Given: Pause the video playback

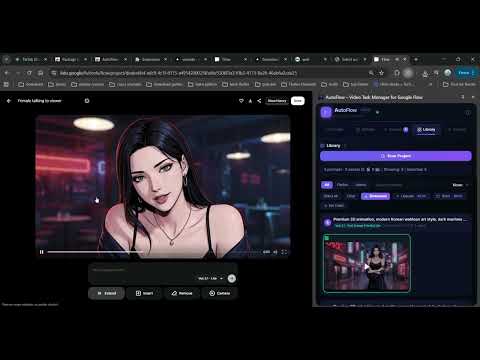Looking at the screenshot, I should (42, 252).
